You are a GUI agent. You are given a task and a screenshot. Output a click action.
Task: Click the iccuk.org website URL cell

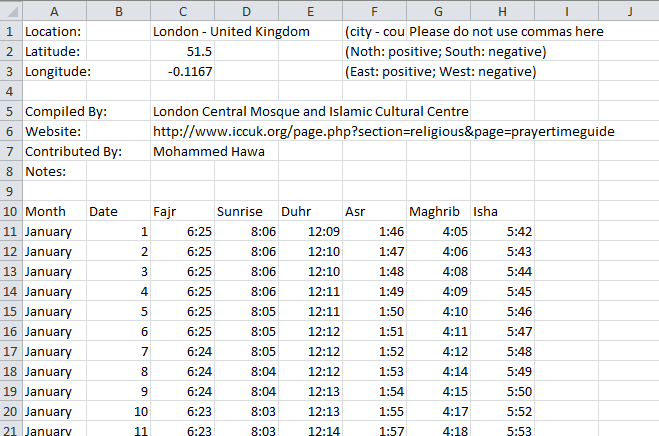point(384,132)
